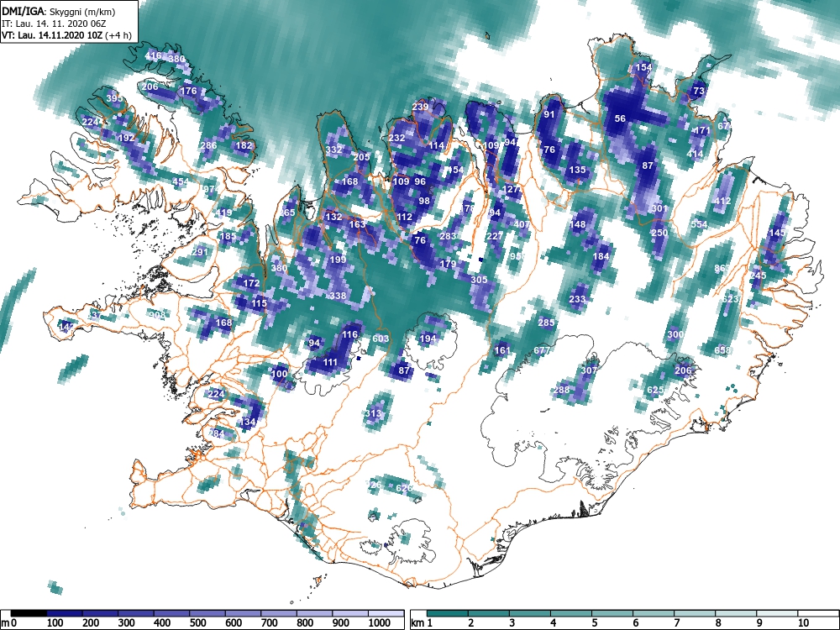The image size is (840, 630).
Task: Click the visibility value 148
Action: pyautogui.click(x=578, y=224)
